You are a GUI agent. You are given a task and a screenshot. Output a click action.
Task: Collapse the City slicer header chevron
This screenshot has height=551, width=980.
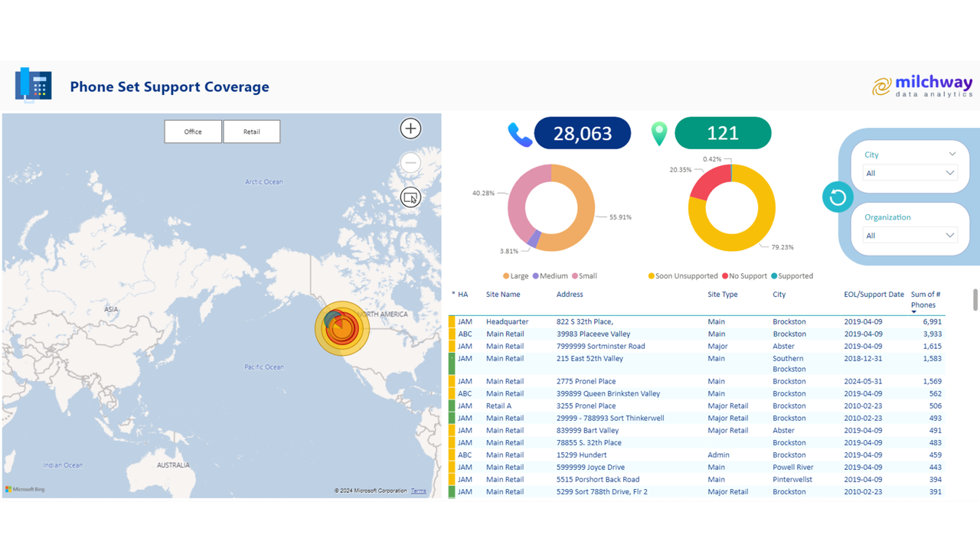(x=952, y=154)
